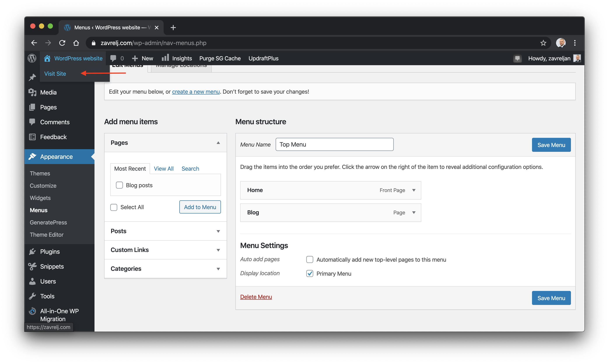Click the Menu Name input field
The image size is (609, 364).
[334, 144]
